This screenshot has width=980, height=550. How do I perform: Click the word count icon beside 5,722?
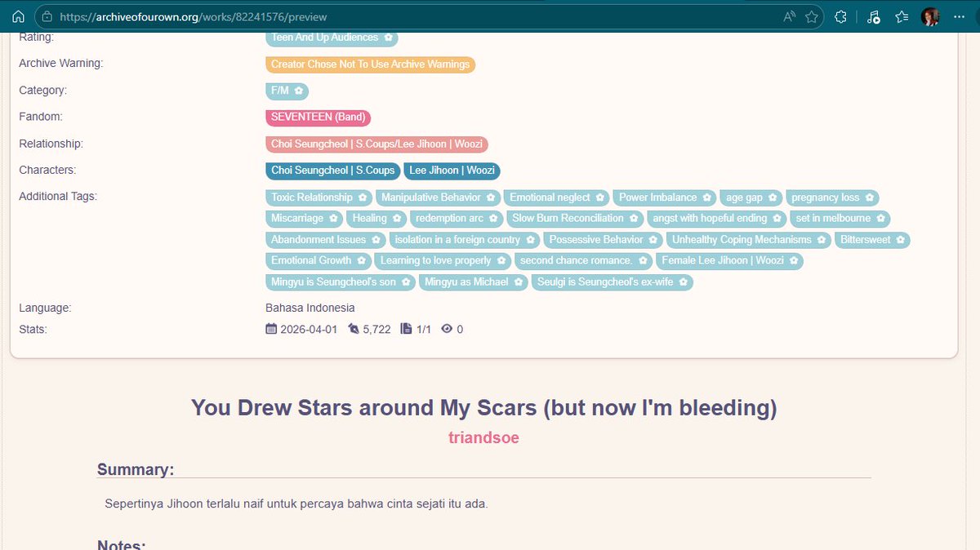(x=354, y=329)
